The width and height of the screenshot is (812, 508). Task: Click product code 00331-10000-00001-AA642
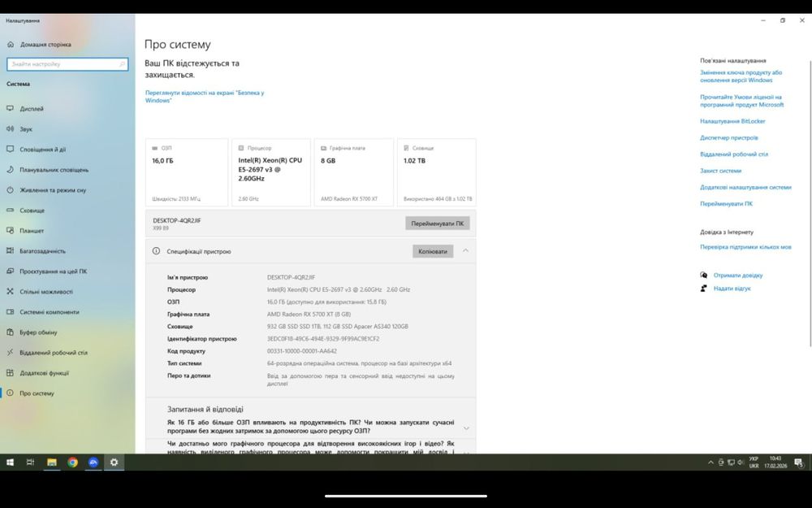302,351
